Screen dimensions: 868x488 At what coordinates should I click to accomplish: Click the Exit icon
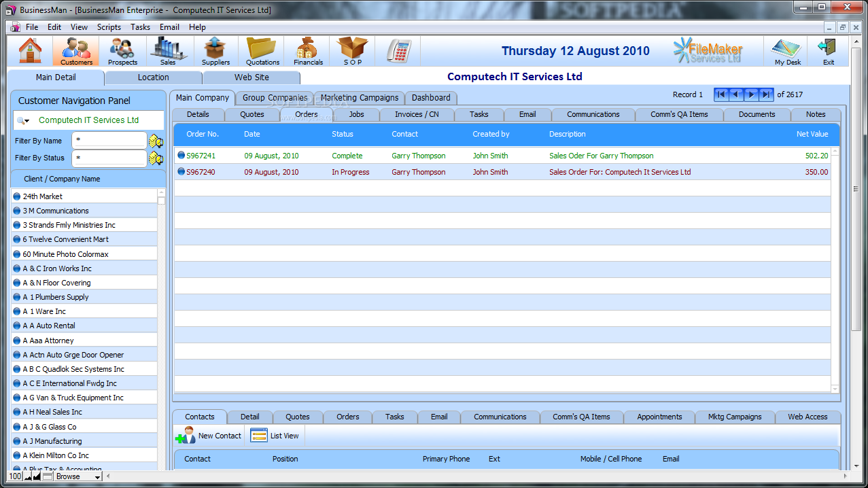coord(828,51)
